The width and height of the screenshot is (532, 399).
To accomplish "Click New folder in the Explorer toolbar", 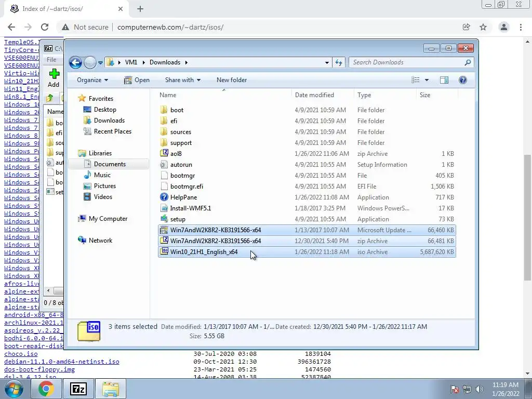I will point(232,80).
